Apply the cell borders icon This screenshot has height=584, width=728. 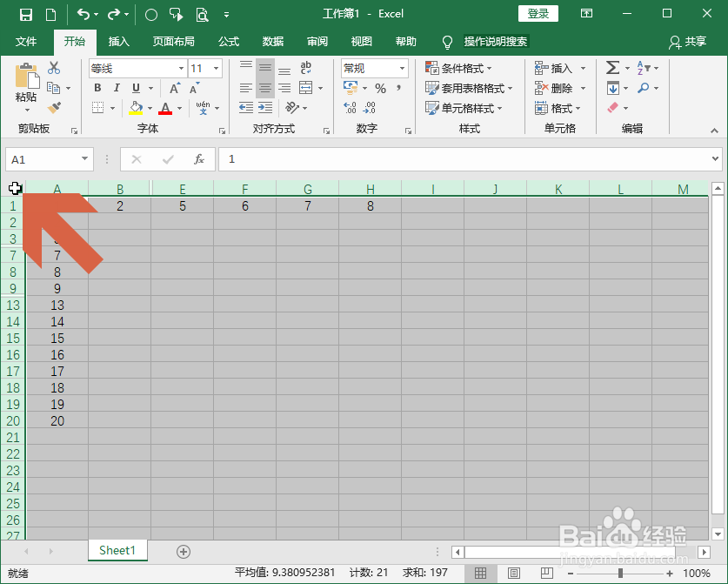(x=97, y=108)
